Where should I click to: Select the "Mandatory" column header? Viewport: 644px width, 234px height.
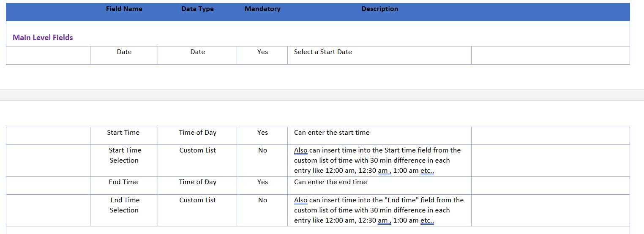[262, 9]
